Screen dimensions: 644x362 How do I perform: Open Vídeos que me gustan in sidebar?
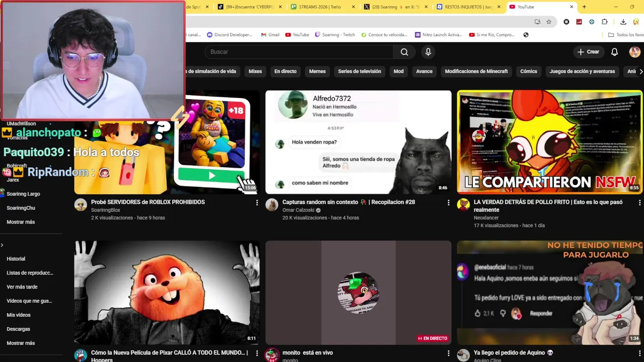coord(29,301)
